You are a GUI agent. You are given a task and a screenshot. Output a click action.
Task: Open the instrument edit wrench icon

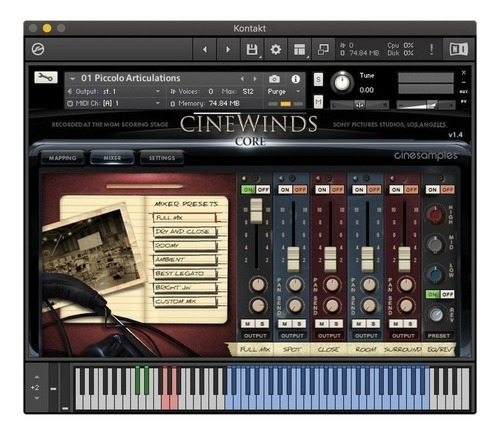coord(46,77)
